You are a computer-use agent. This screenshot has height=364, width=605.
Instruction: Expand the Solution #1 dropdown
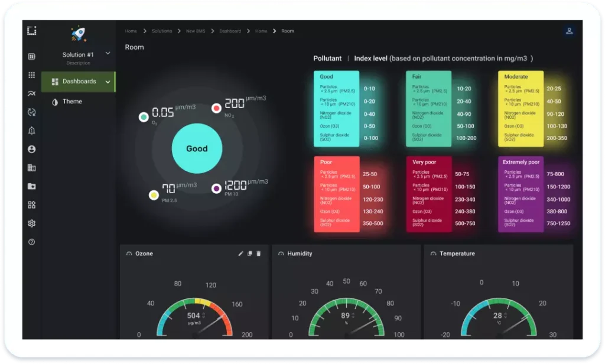coord(108,54)
